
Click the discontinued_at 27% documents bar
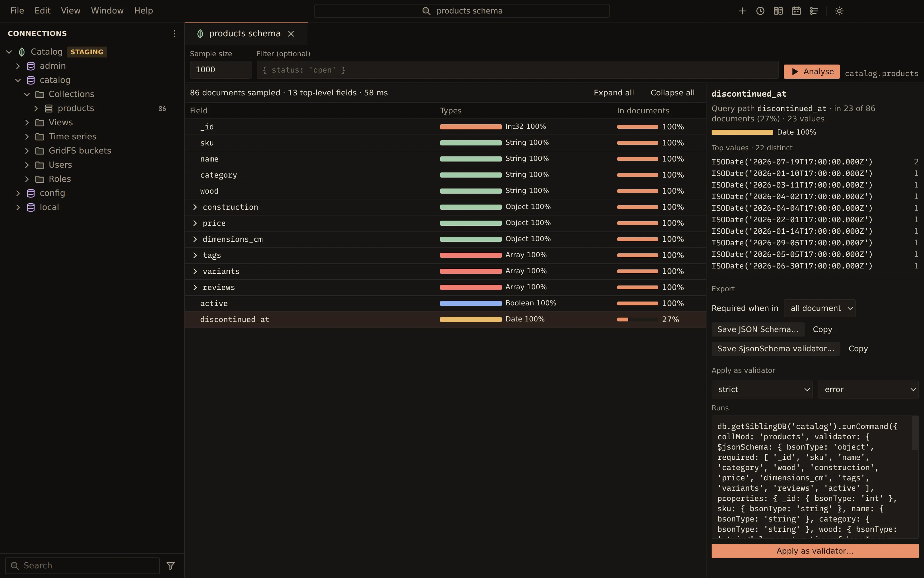(x=637, y=320)
